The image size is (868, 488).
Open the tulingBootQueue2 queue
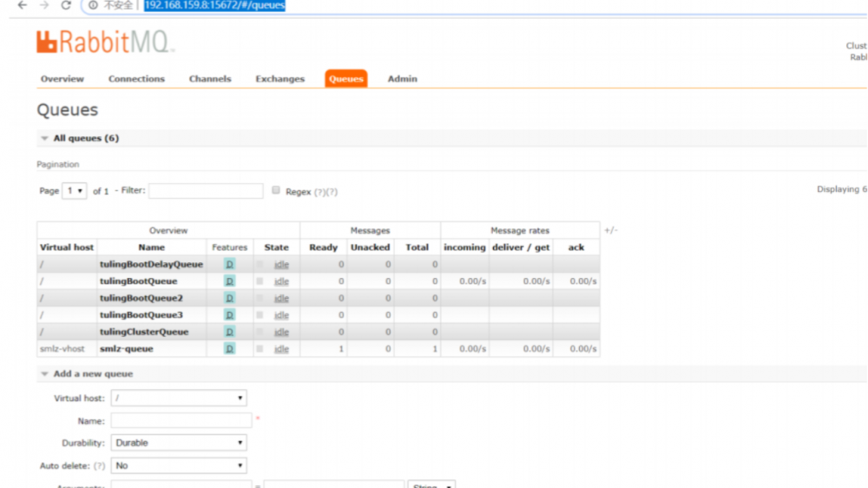(141, 298)
